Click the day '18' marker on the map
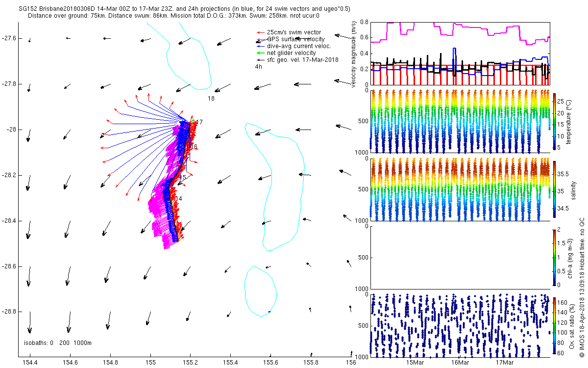Image resolution: width=588 pixels, height=368 pixels. point(211,99)
